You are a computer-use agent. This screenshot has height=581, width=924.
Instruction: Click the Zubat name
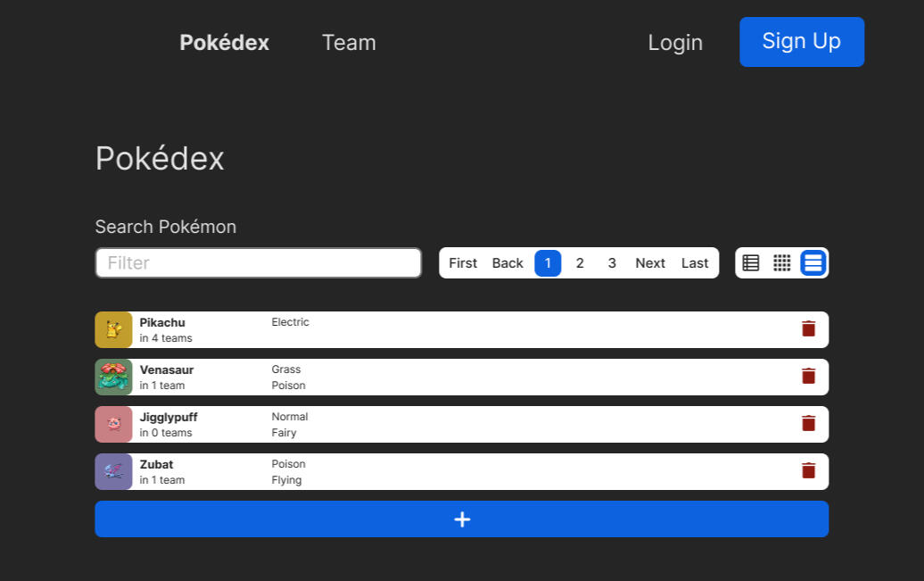[157, 464]
